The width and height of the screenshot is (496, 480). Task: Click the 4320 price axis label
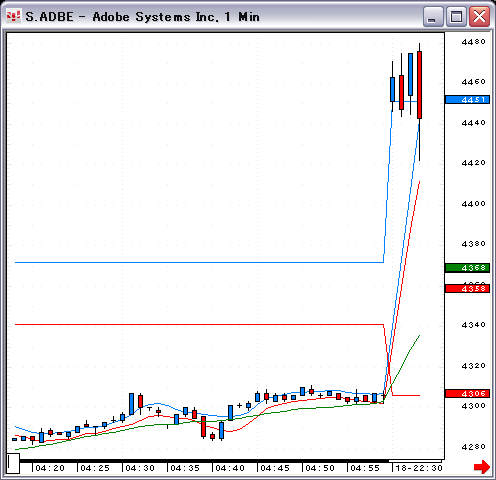click(473, 366)
